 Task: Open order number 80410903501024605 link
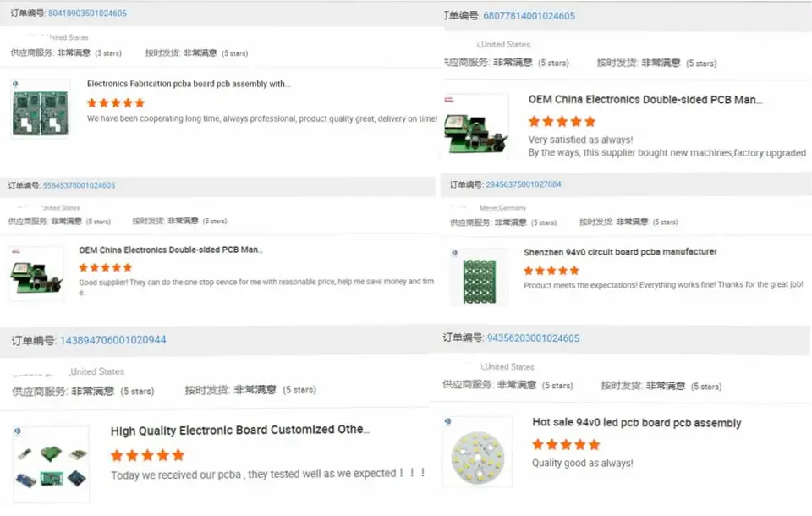88,14
